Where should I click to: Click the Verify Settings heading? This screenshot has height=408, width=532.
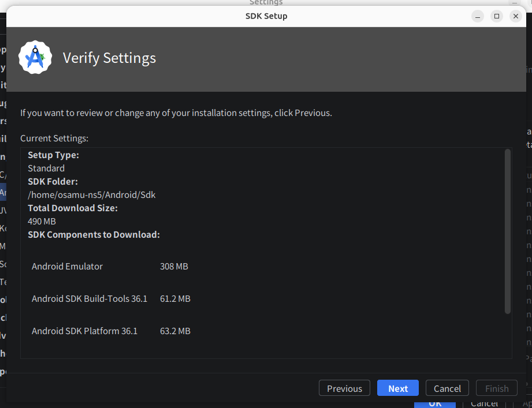pyautogui.click(x=109, y=58)
